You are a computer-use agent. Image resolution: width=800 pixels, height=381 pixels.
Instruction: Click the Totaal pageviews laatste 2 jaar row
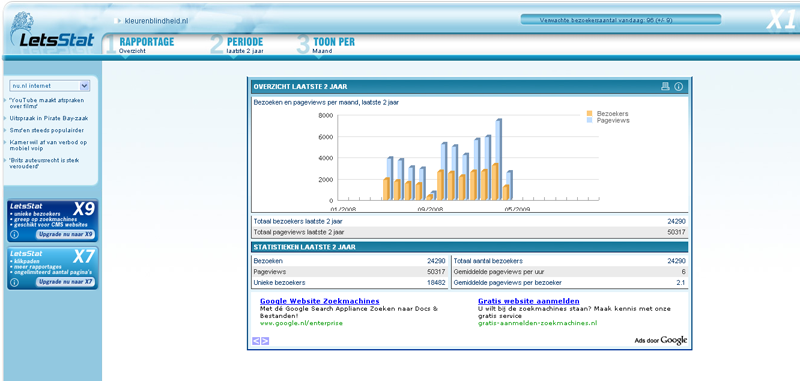point(469,233)
